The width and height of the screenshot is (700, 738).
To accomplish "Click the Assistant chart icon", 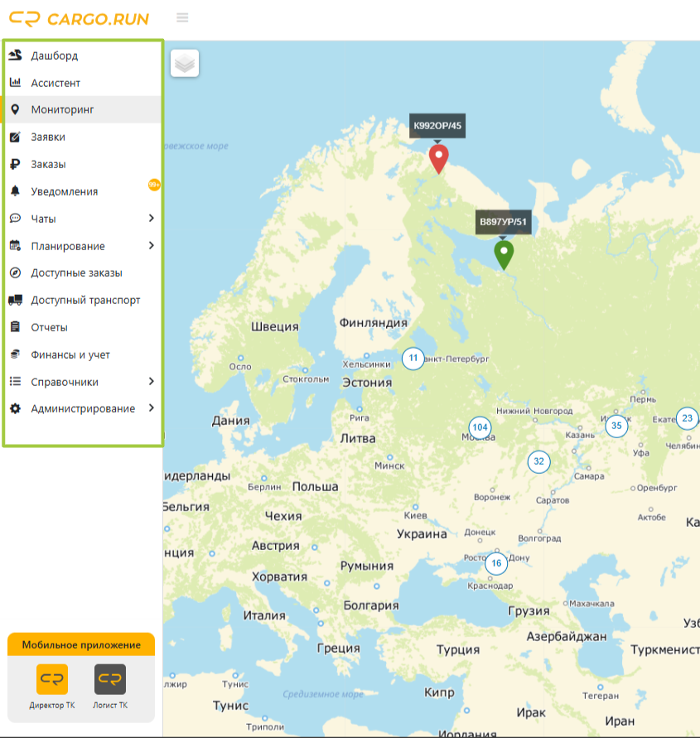I will pyautogui.click(x=15, y=82).
